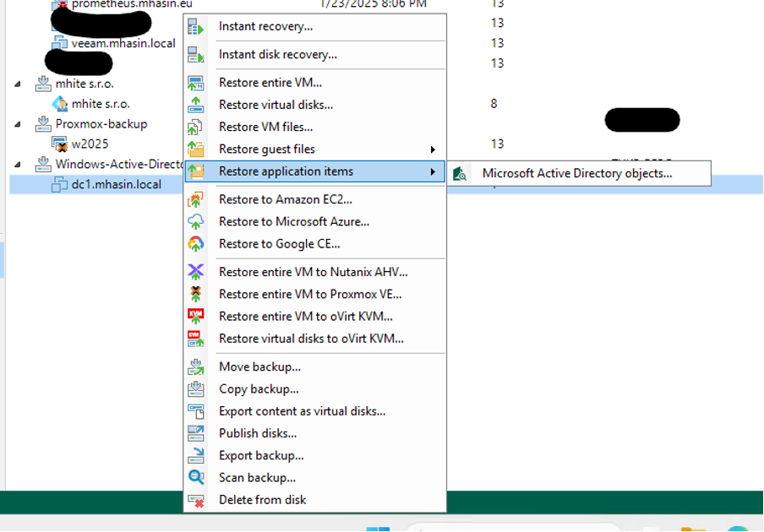Click the Restore virtual disks icon

click(196, 105)
